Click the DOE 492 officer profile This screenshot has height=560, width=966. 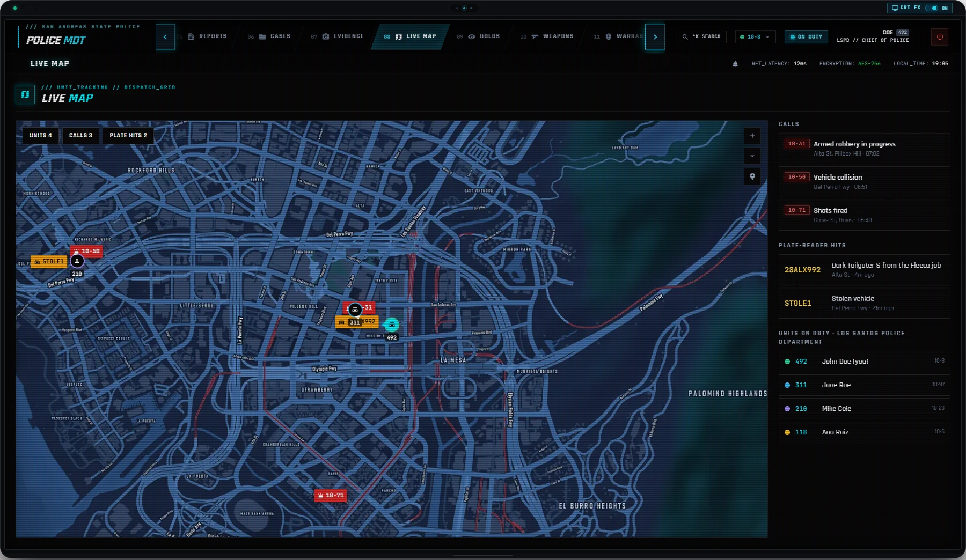point(873,36)
